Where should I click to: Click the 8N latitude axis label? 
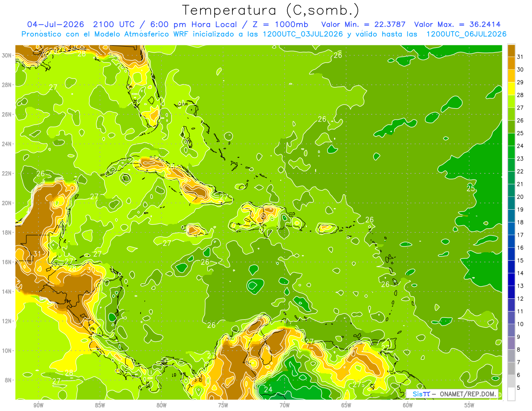point(8,380)
